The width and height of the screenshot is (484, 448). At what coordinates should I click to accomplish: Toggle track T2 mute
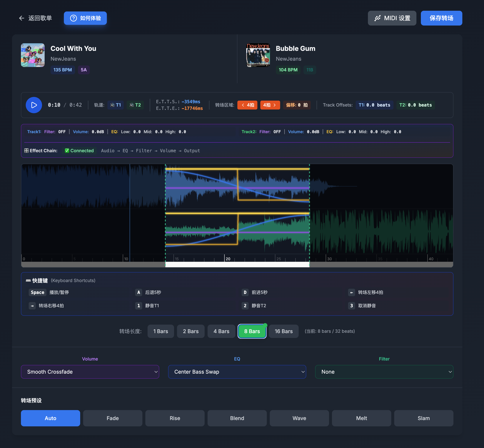[135, 105]
